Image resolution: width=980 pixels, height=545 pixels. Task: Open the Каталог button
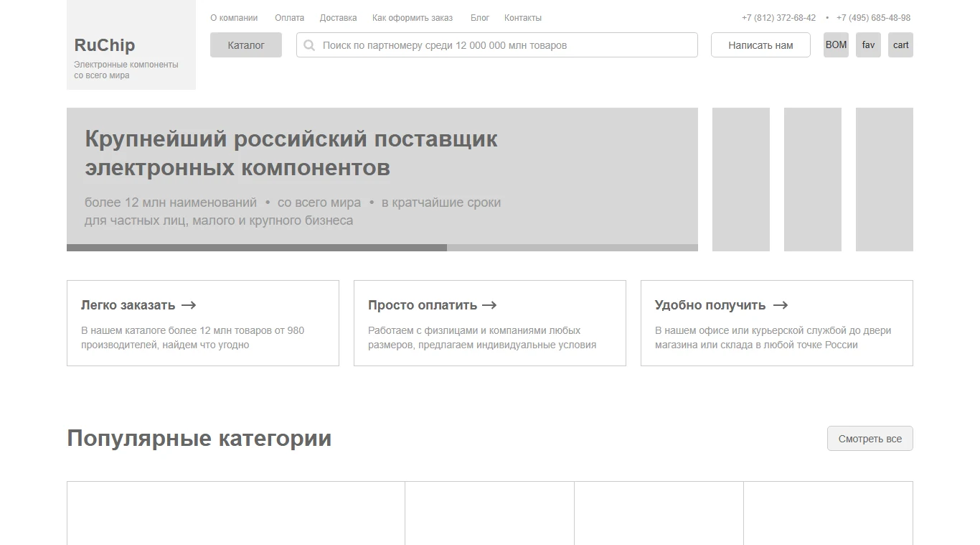pos(246,45)
